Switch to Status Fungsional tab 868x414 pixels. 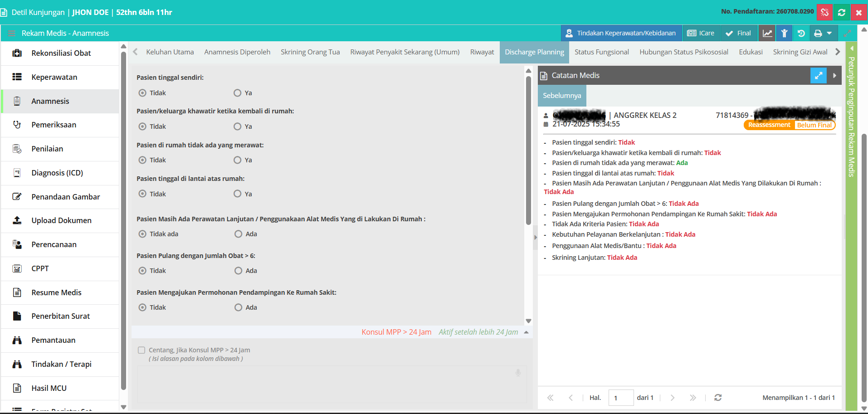pos(601,52)
